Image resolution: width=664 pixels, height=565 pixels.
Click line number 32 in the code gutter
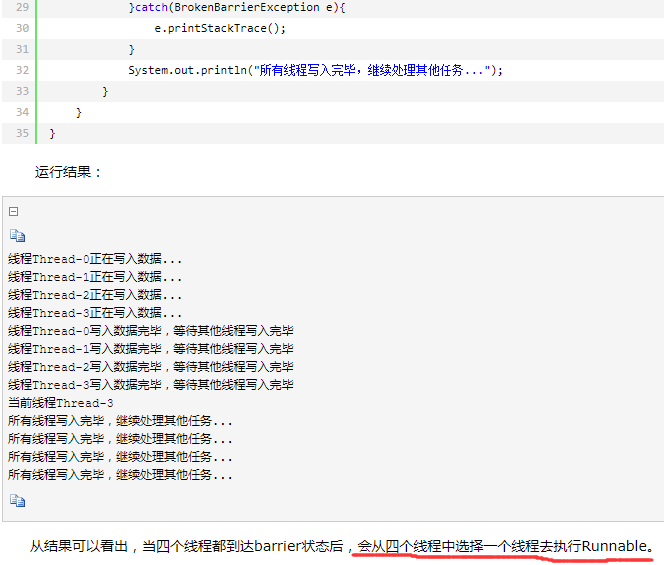[22, 70]
